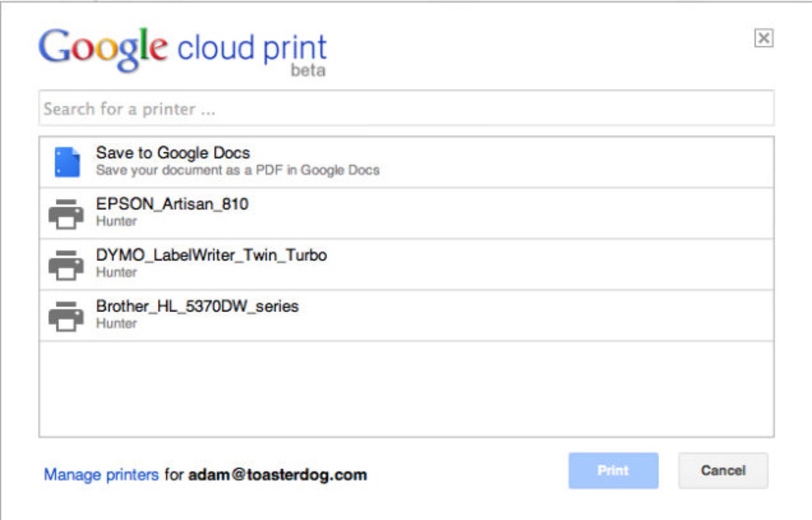This screenshot has width=812, height=520.
Task: Click 'Save your document as a PDF' description
Action: (237, 170)
